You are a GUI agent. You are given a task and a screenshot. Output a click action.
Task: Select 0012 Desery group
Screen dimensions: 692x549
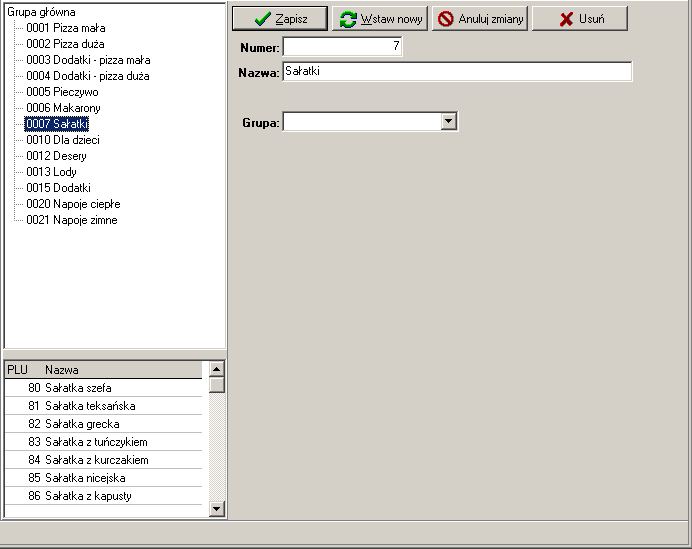click(x=56, y=156)
